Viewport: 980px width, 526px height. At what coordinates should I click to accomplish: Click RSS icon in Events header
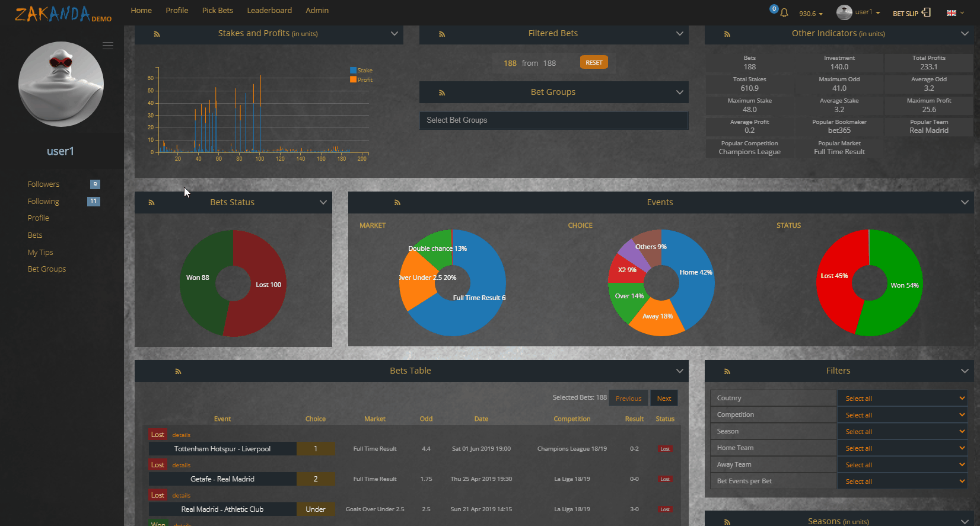397,203
